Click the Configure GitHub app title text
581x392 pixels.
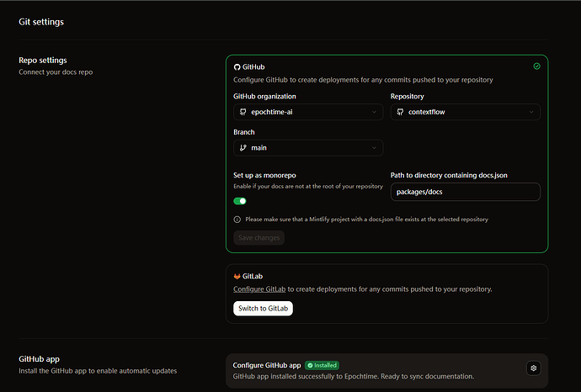click(x=267, y=365)
